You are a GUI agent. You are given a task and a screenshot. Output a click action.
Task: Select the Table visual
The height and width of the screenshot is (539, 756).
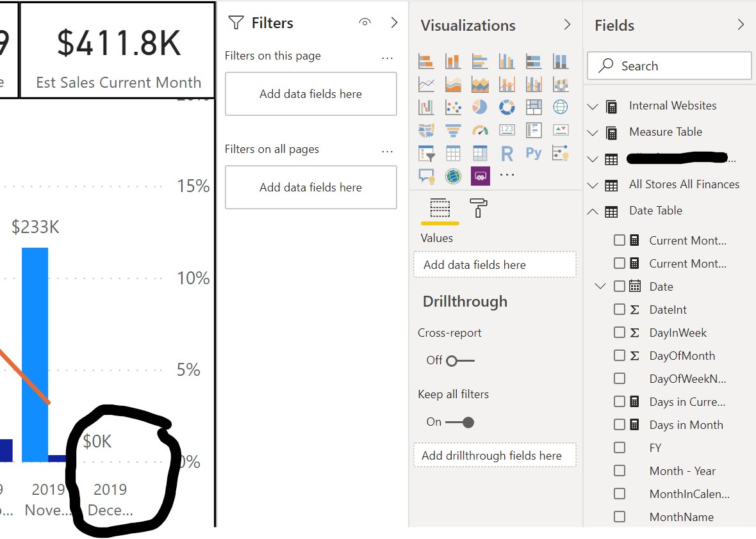point(453,153)
